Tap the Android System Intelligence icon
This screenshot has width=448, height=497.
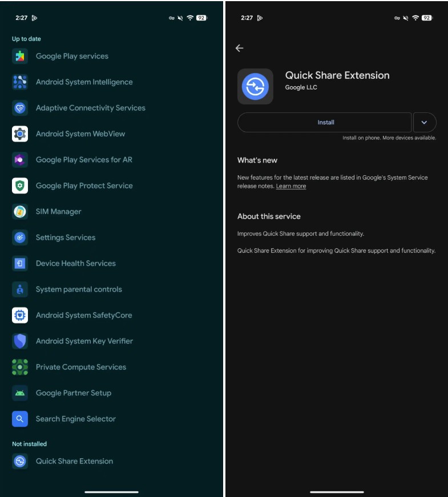[x=20, y=82]
